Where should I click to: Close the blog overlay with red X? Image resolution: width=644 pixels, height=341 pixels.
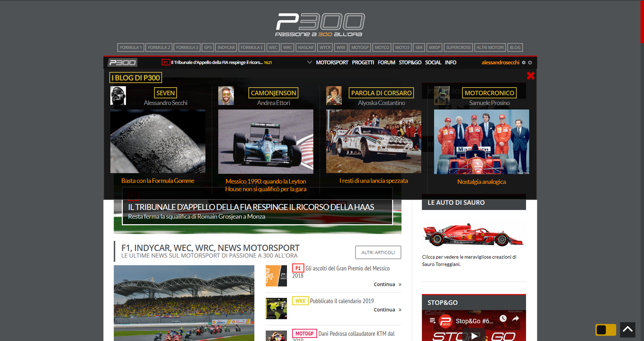click(x=530, y=76)
